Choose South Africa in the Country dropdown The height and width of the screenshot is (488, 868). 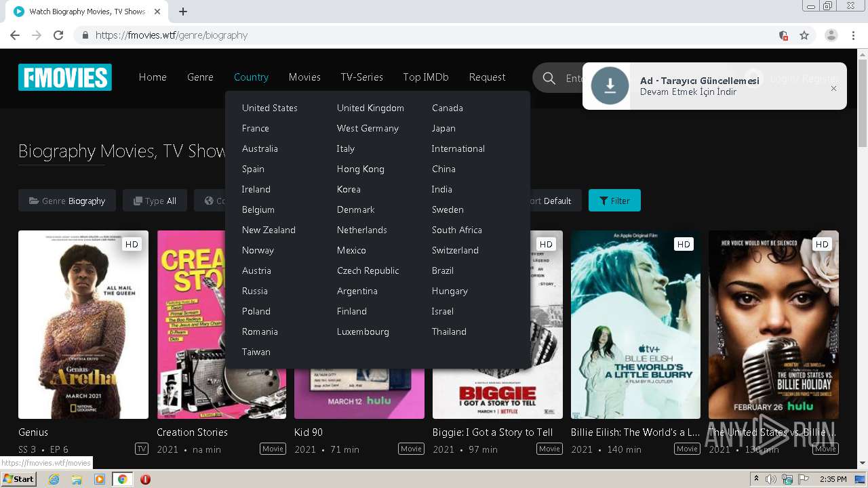pyautogui.click(x=456, y=230)
